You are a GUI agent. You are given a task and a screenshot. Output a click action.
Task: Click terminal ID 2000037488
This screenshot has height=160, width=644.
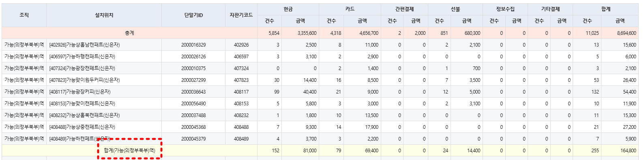(x=193, y=115)
